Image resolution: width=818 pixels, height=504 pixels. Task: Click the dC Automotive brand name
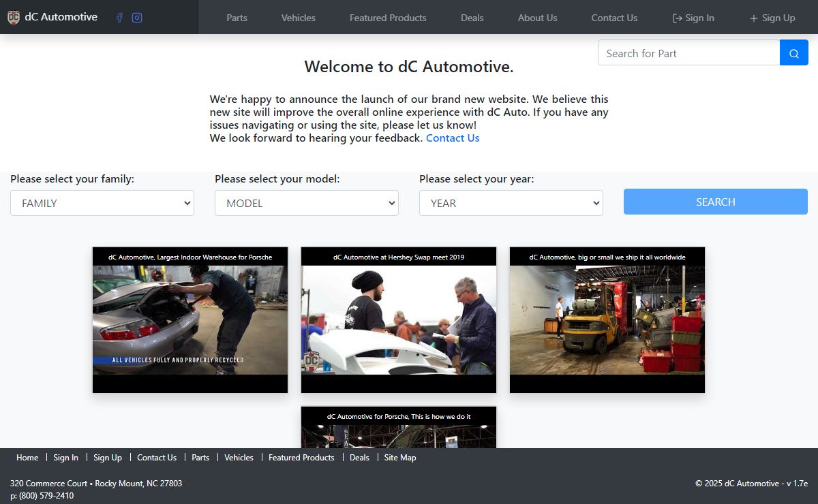click(x=61, y=17)
